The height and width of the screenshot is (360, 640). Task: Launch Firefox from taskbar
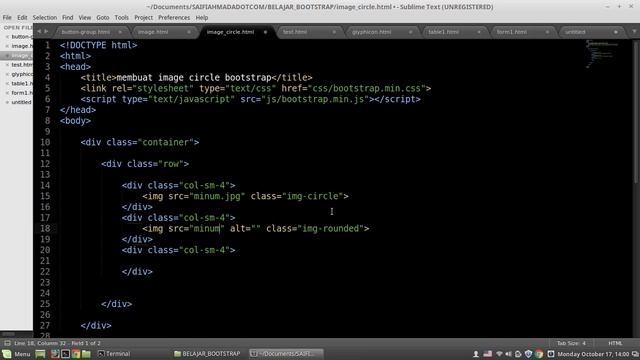(x=55, y=354)
